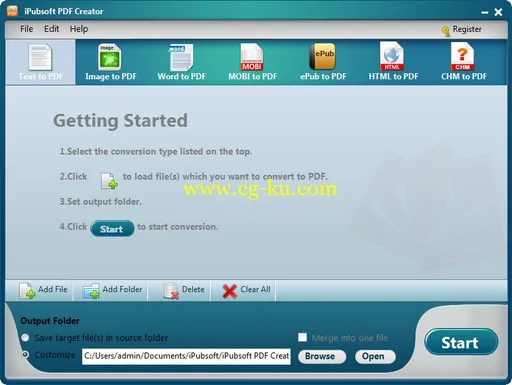Open the File menu
Screen dimensions: 512x385
coord(27,29)
